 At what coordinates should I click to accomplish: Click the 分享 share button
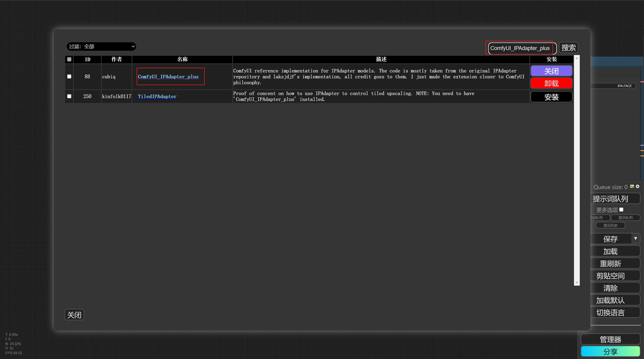pos(611,352)
